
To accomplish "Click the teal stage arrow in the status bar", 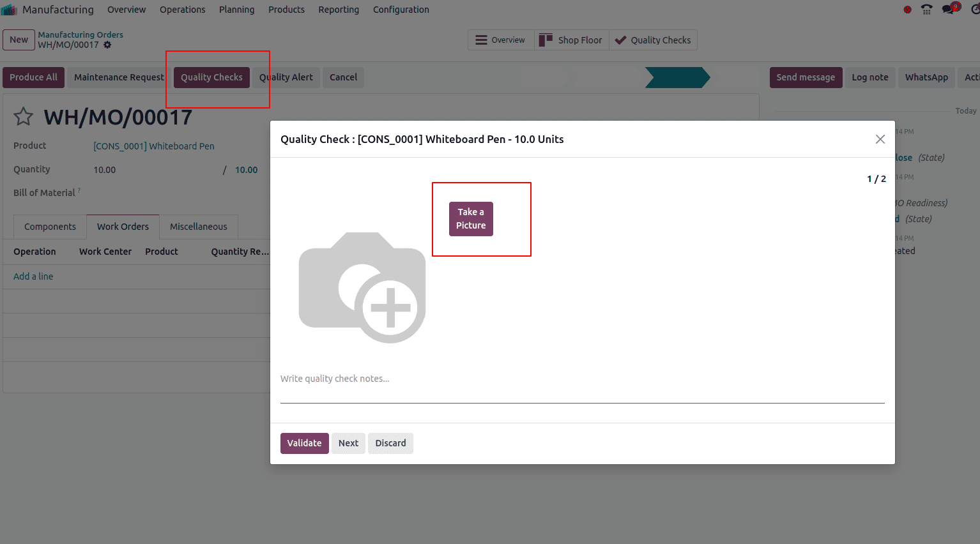I will 677,77.
